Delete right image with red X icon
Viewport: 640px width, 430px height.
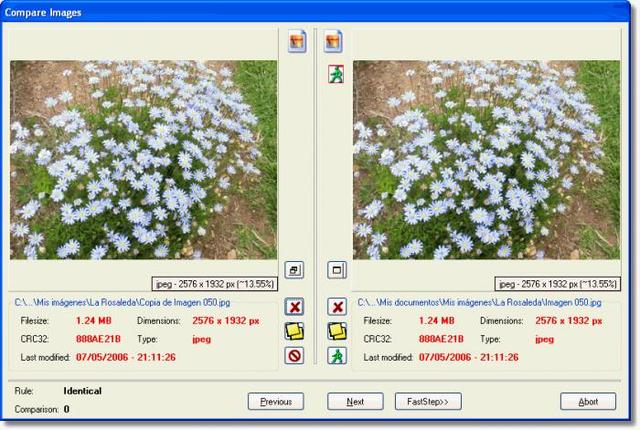point(337,307)
